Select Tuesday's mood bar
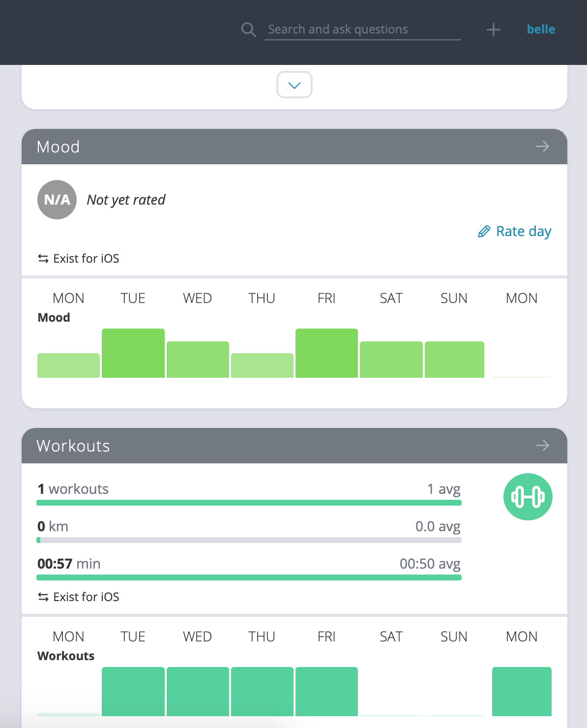The height and width of the screenshot is (728, 587). click(x=133, y=353)
